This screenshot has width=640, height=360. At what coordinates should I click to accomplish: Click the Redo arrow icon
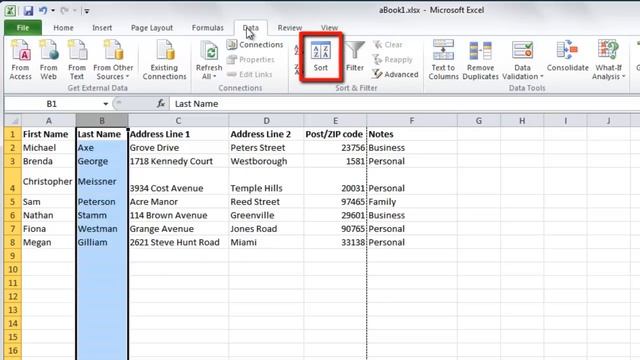pos(64,11)
